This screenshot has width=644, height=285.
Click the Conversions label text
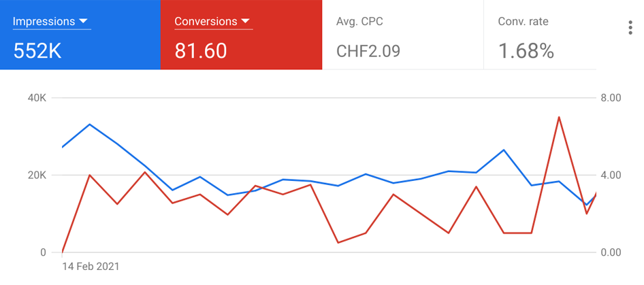click(206, 21)
